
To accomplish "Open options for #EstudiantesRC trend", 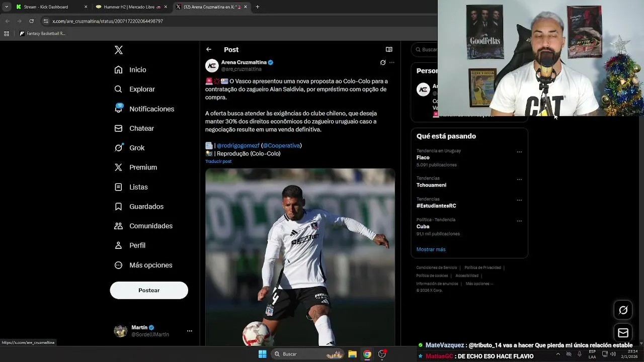I will pos(519,200).
